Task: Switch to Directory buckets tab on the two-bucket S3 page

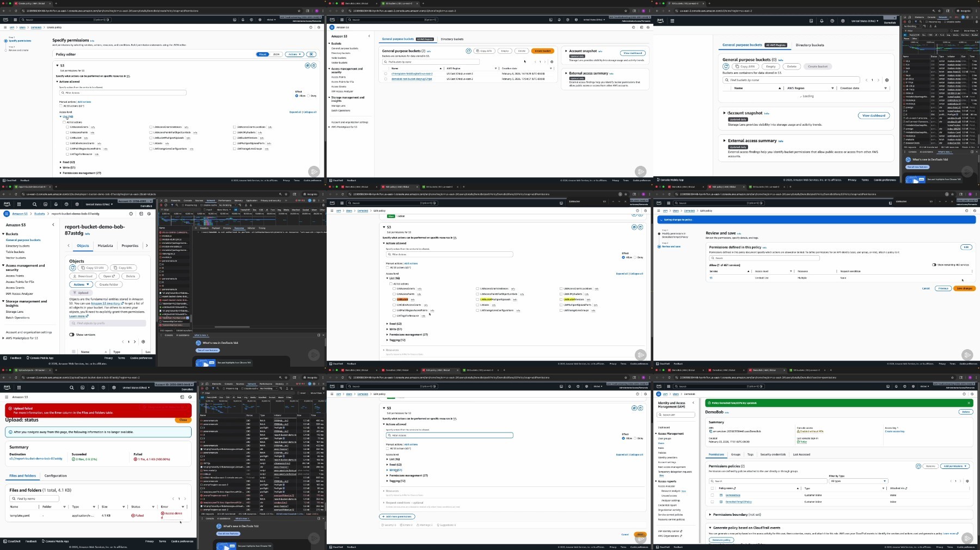Action: (452, 39)
